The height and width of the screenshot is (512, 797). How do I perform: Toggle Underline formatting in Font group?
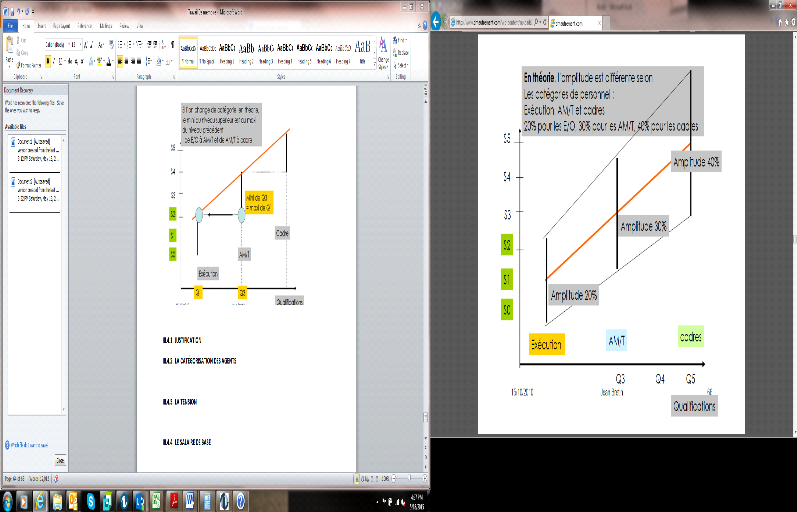[60, 61]
